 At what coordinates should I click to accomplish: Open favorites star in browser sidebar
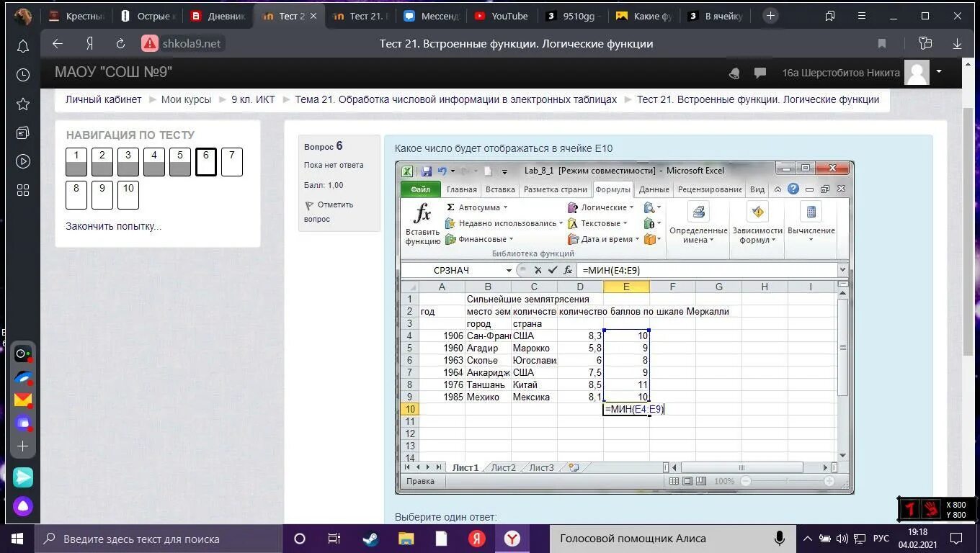(22, 104)
